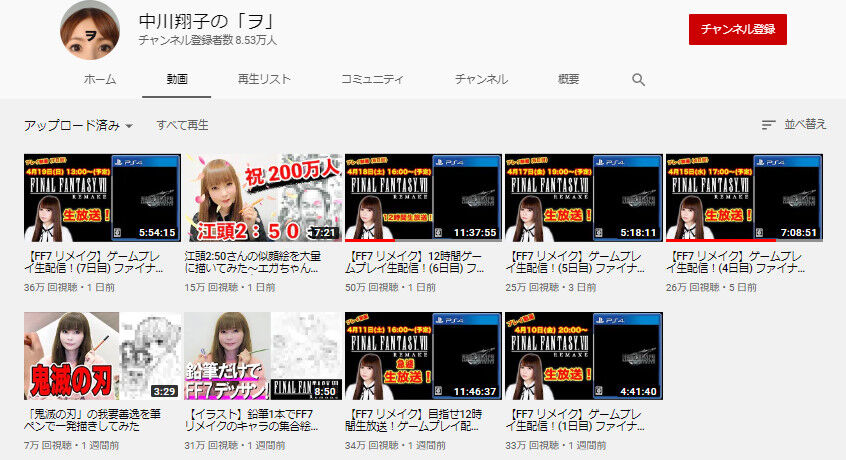The width and height of the screenshot is (846, 460).
Task: Click view count 26万 回視聴・5 日前
Action: (x=711, y=287)
